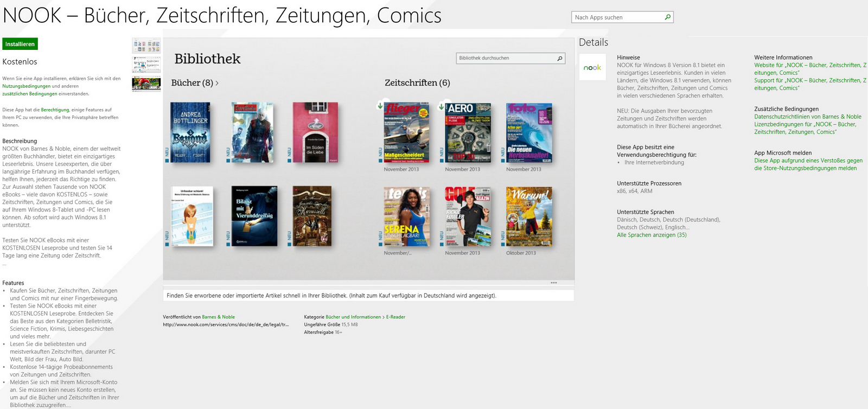Image resolution: width=868 pixels, height=409 pixels.
Task: Select the first screenshot preview thumbnail
Action: [146, 46]
